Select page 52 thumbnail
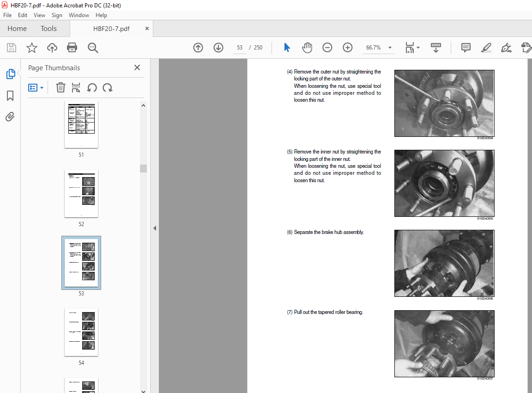The height and width of the screenshot is (393, 532). pos(81,194)
